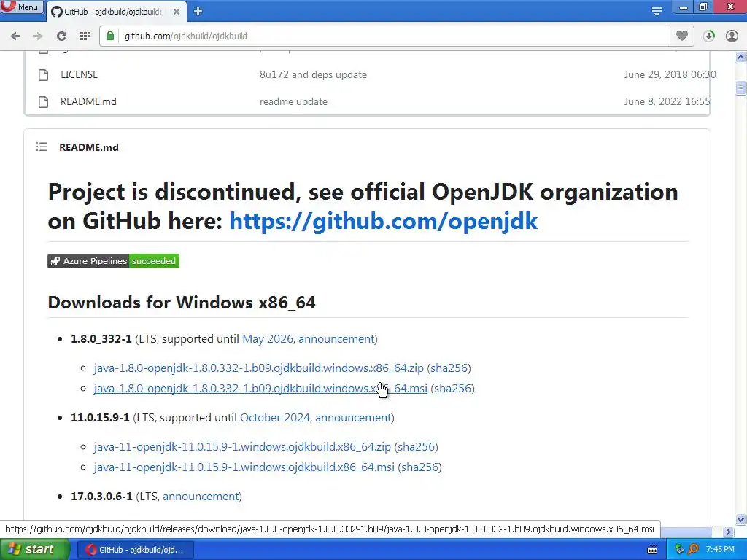Open the downloads icon in toolbar

tap(709, 36)
